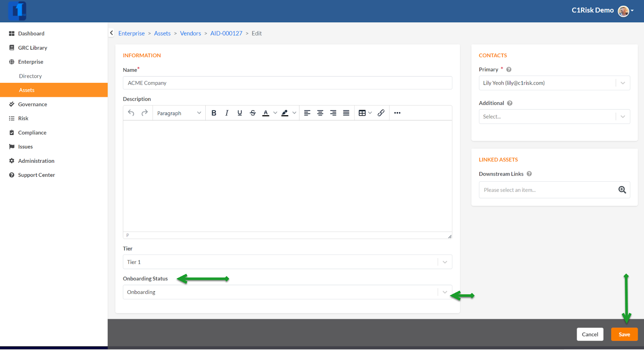Click the Dashboard grid icon

tap(12, 33)
